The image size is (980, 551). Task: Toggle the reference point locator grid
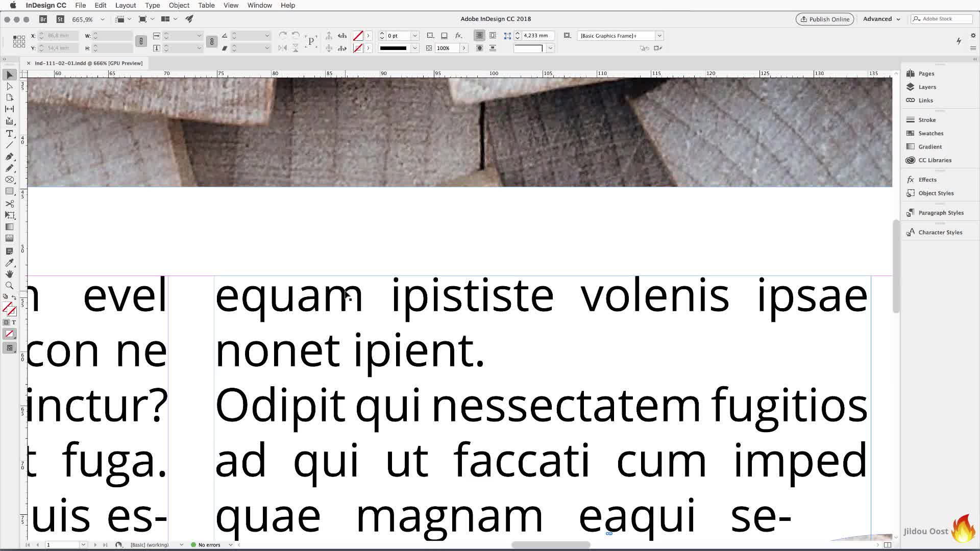click(19, 41)
